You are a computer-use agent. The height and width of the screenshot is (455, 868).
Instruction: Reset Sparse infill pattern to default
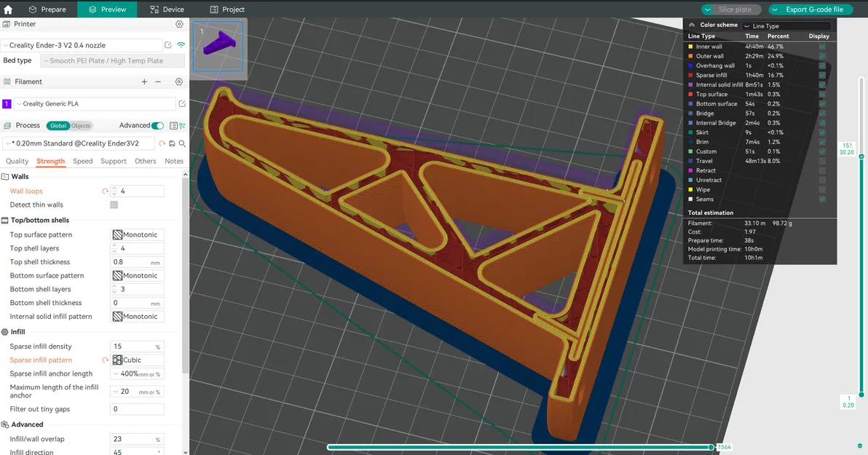[105, 360]
